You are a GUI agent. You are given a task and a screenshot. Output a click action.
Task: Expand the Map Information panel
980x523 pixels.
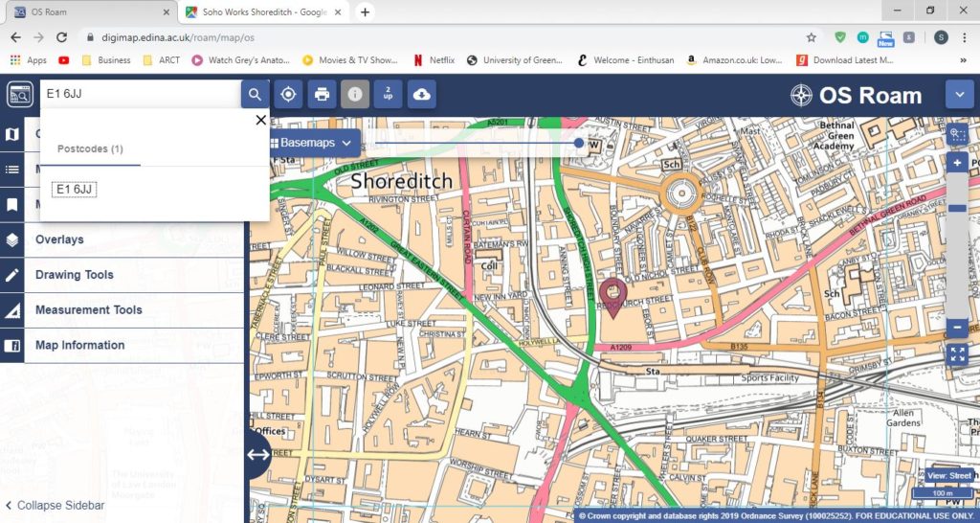[x=134, y=345]
